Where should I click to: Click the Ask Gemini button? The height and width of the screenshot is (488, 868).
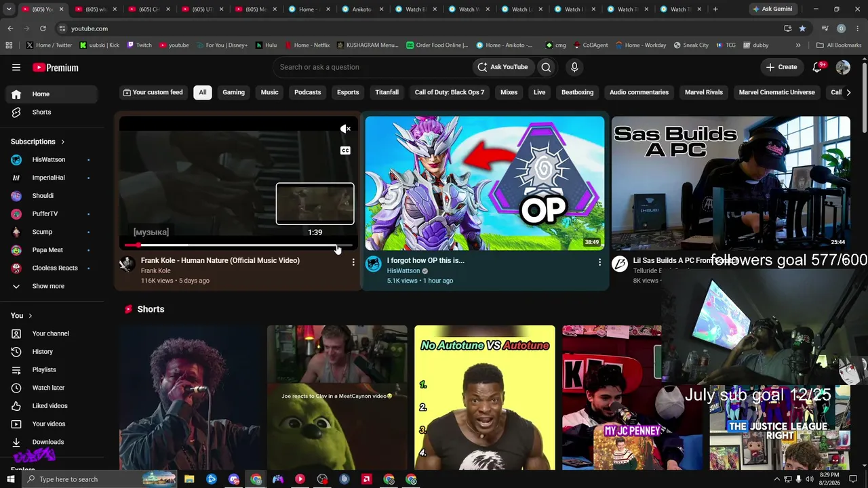(772, 9)
